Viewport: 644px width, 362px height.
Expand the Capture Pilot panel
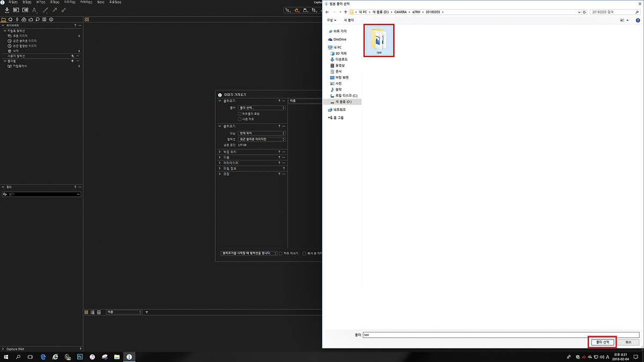[3, 349]
